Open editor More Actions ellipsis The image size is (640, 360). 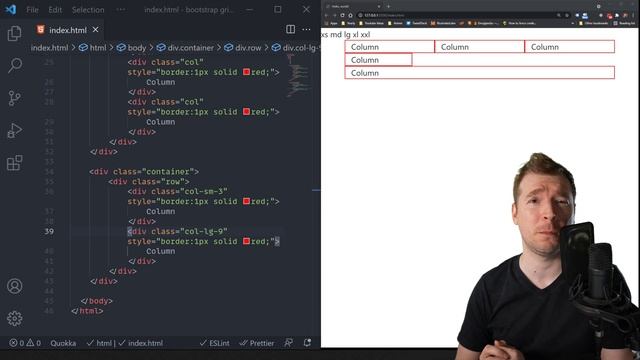pos(306,29)
